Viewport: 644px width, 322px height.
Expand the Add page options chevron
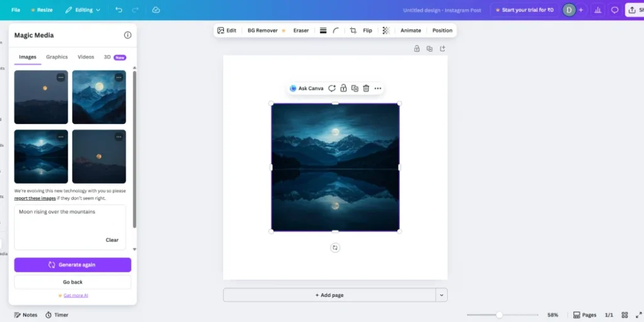[x=441, y=295]
